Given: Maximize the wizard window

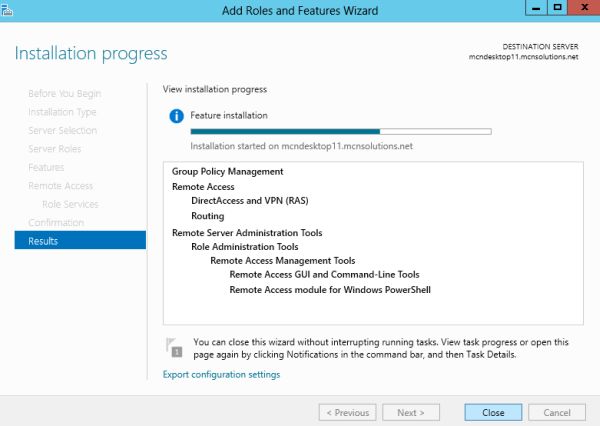Looking at the screenshot, I should pos(557,8).
